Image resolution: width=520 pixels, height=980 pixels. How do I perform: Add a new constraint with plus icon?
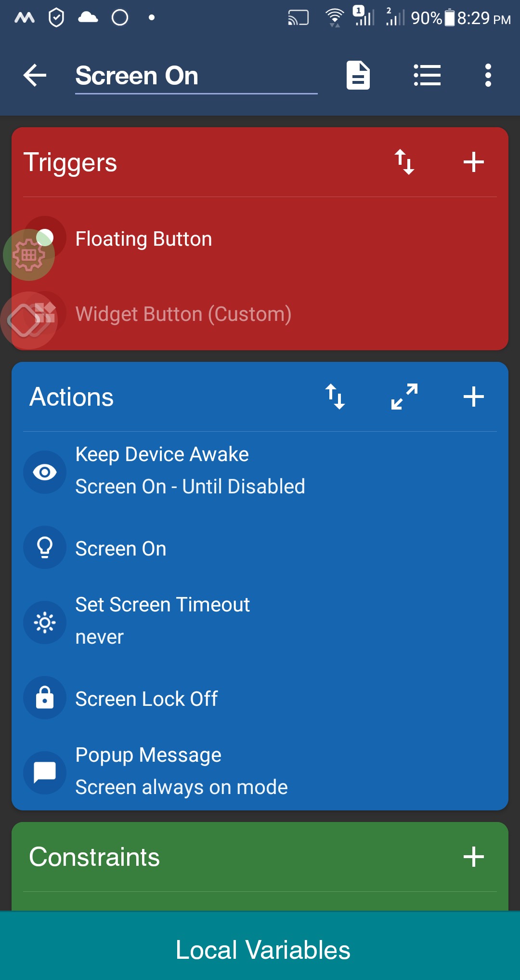(474, 857)
